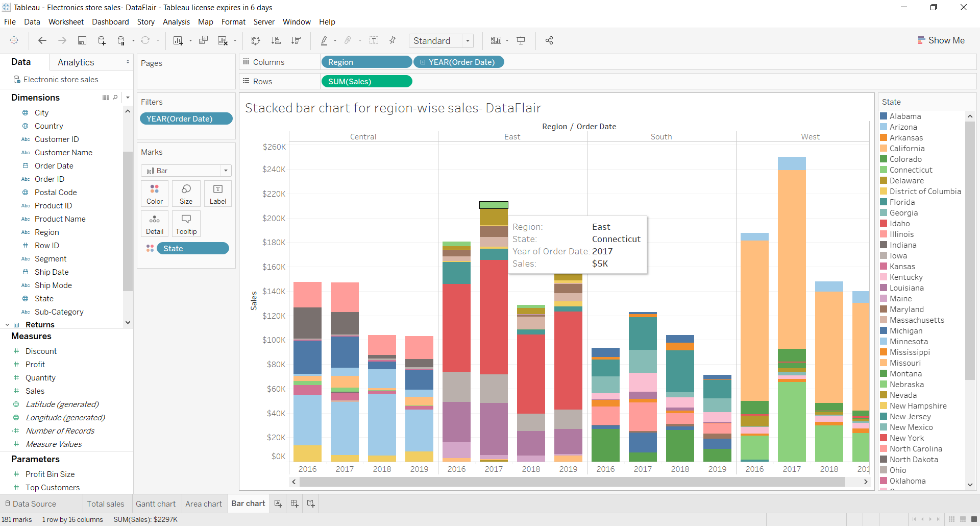Collapse the Returns item in Dimensions
Screen dimensions: 980x526
click(7, 324)
